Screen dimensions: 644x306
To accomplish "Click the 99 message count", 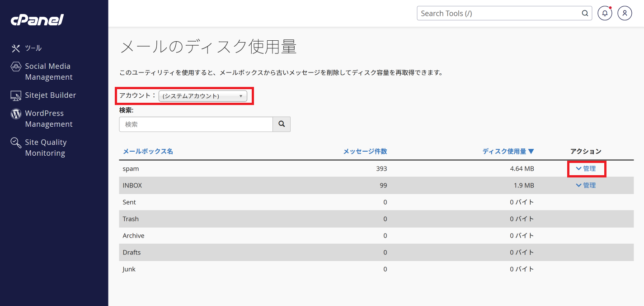I will (x=383, y=185).
